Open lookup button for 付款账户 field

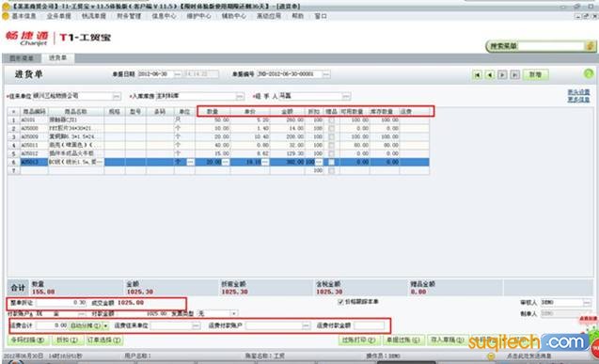click(82, 313)
